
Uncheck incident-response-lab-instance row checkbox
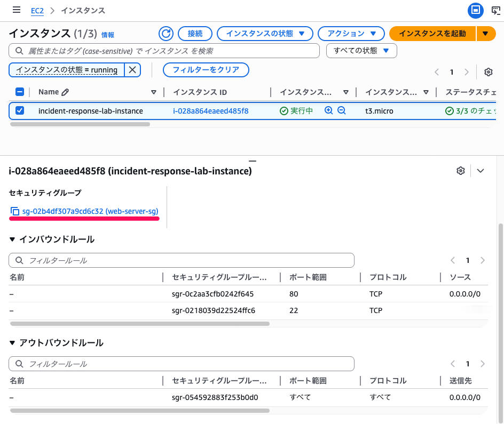click(x=20, y=111)
